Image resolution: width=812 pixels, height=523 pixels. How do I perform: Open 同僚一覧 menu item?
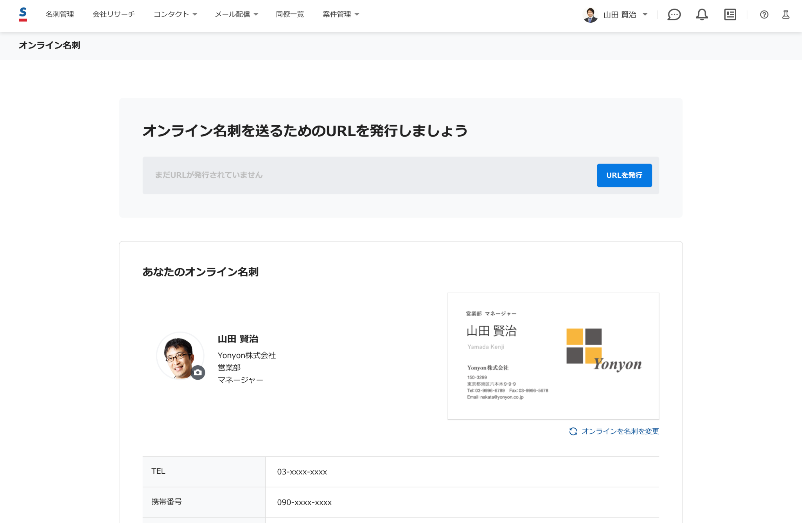pyautogui.click(x=290, y=14)
